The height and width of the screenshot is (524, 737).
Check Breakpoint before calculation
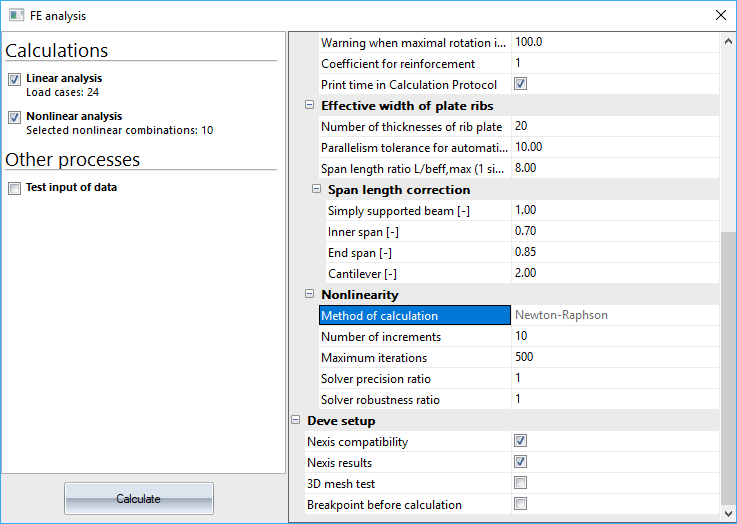pyautogui.click(x=520, y=504)
